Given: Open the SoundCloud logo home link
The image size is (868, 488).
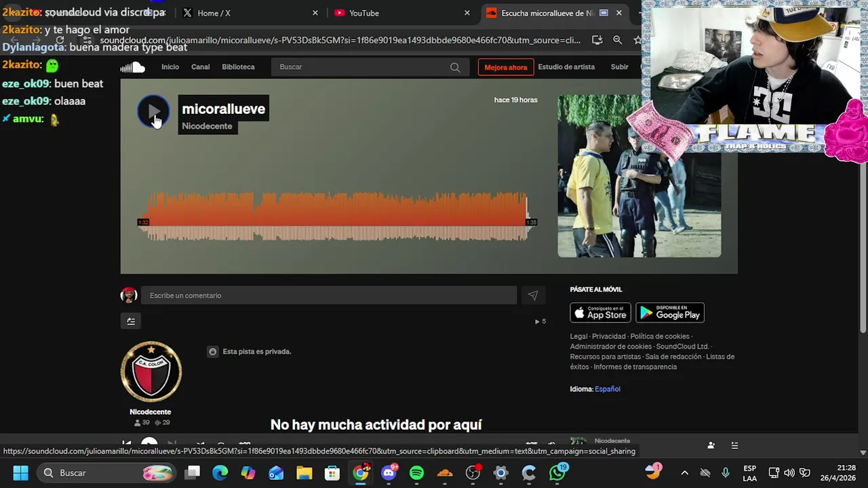Looking at the screenshot, I should pyautogui.click(x=133, y=67).
